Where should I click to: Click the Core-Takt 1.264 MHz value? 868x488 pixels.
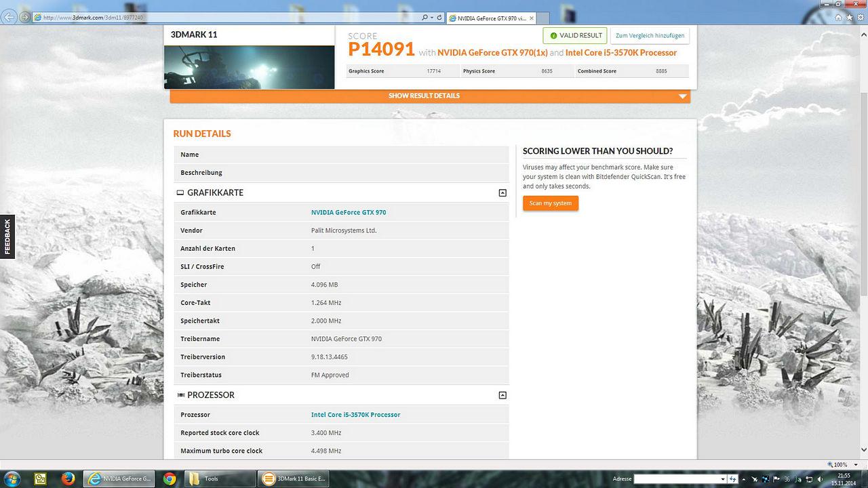pos(326,302)
